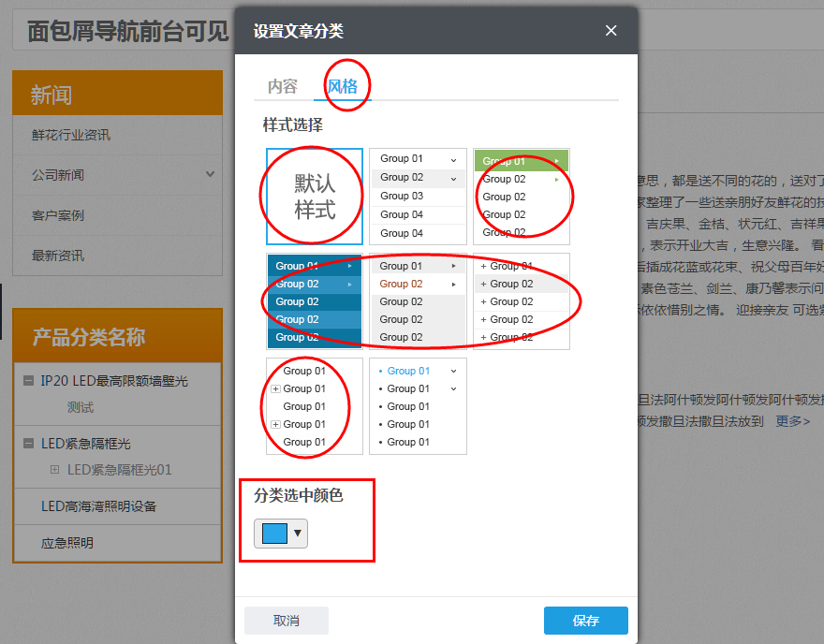Open the Group 01 dropdown arrow in second style preview

tap(452, 159)
